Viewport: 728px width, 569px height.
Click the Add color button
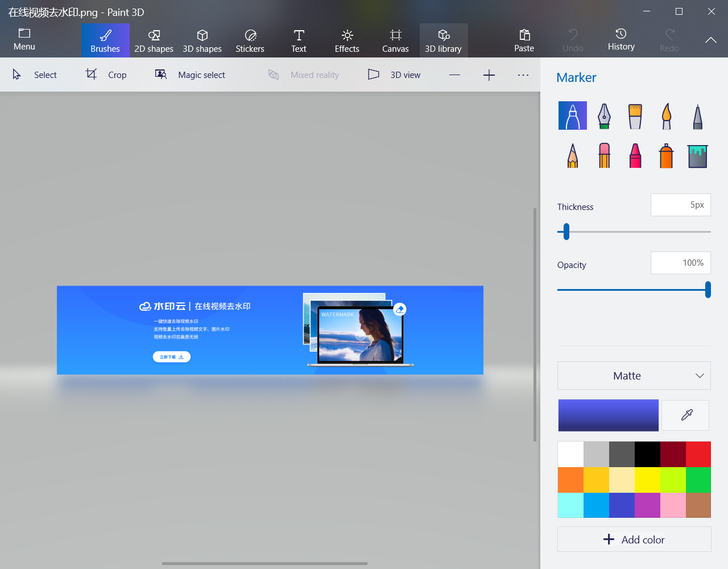(634, 539)
